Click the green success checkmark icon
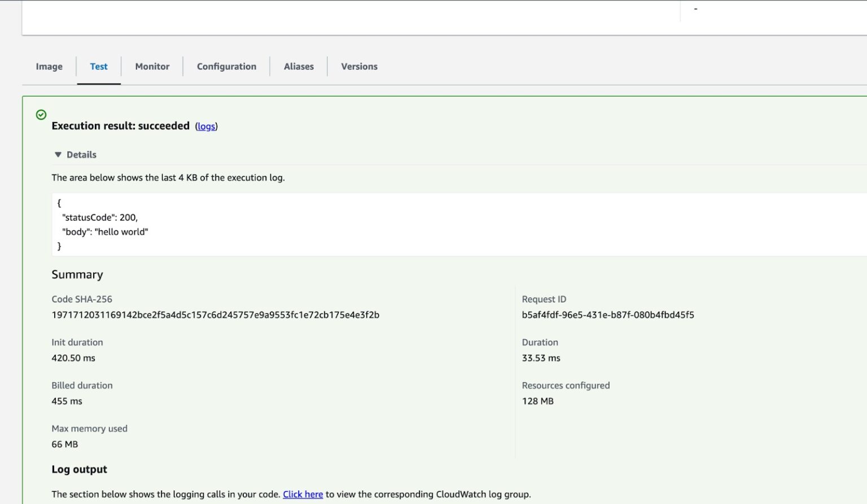The height and width of the screenshot is (504, 867). (x=41, y=115)
